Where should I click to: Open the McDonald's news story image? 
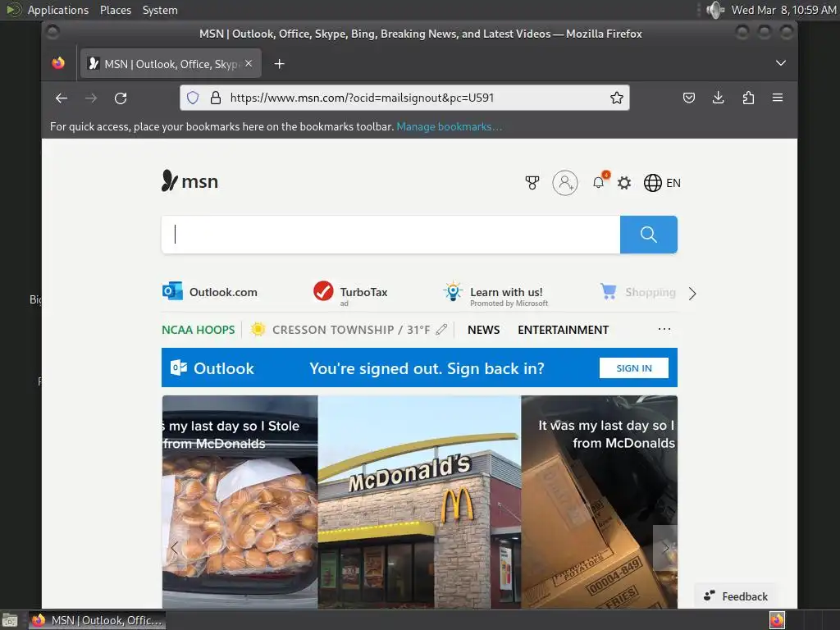419,502
